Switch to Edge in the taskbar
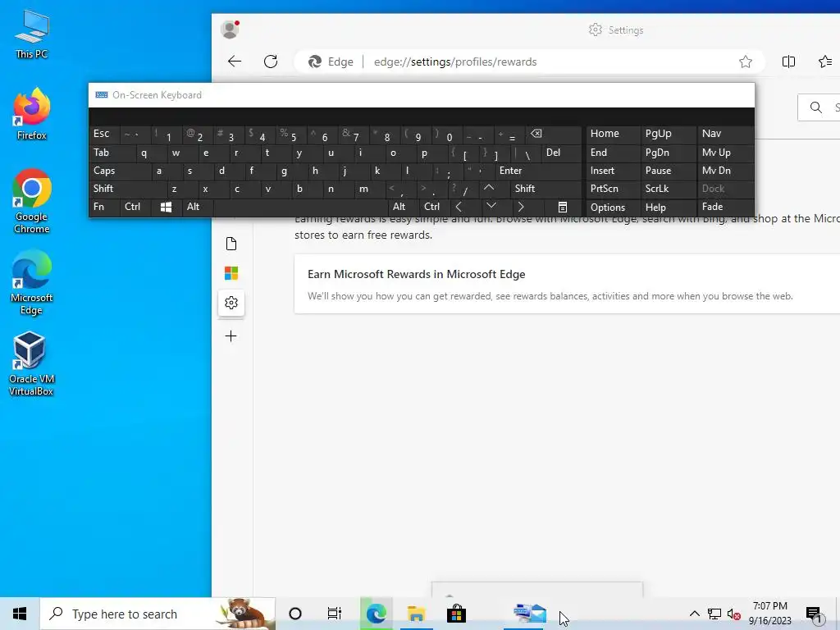840x630 pixels. pyautogui.click(x=376, y=614)
